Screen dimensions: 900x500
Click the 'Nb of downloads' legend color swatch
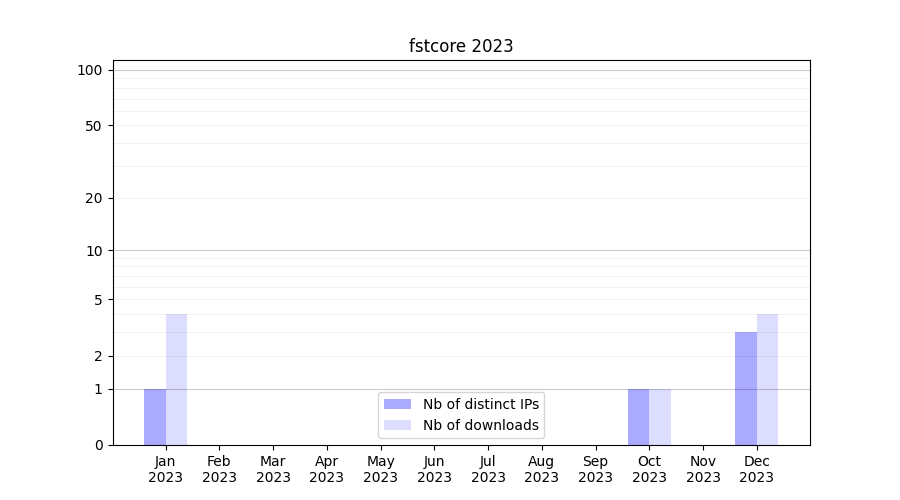(x=397, y=425)
